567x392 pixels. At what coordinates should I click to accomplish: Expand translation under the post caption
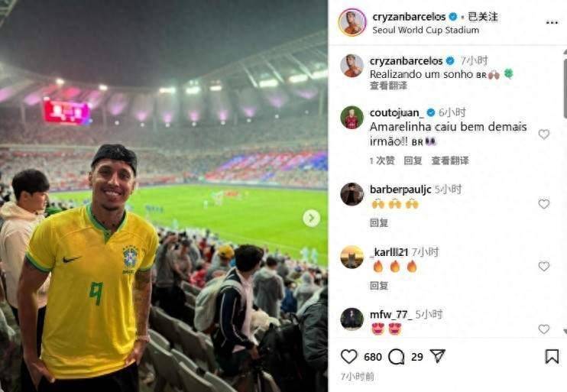click(388, 86)
